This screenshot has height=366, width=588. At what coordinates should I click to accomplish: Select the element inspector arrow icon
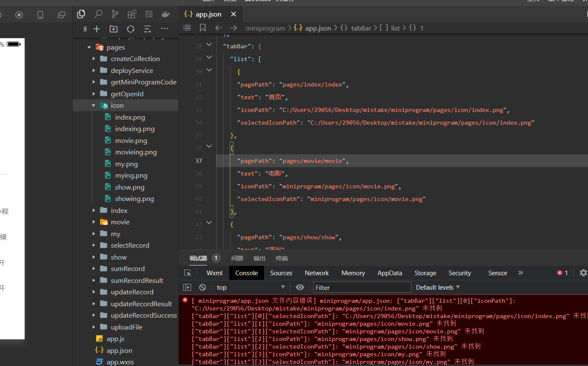pyautogui.click(x=188, y=273)
